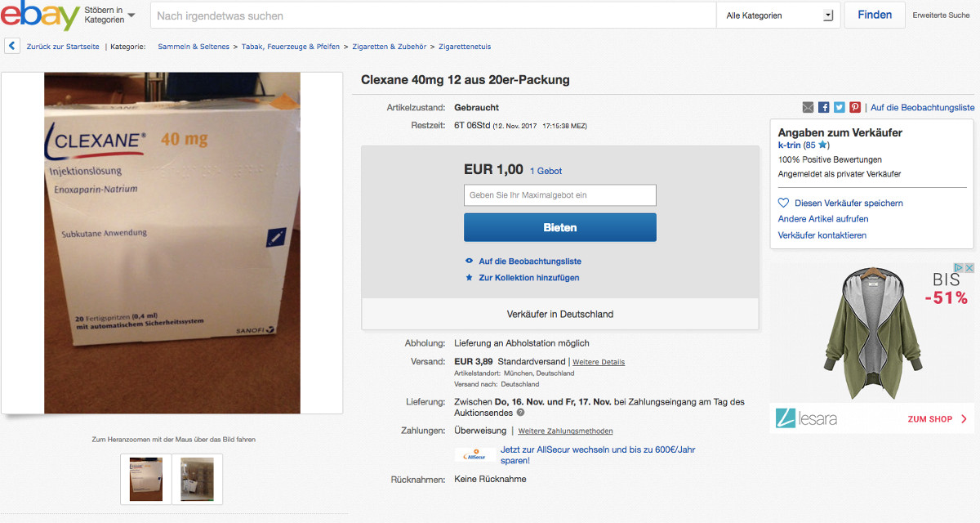Expand 'Weitere Details' for shipping
The width and height of the screenshot is (980, 523).
(x=598, y=362)
